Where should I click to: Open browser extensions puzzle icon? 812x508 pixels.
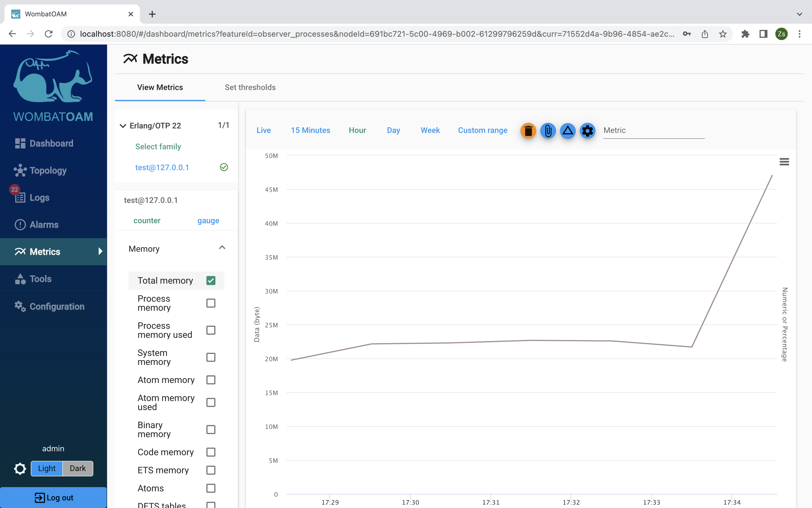tap(745, 34)
